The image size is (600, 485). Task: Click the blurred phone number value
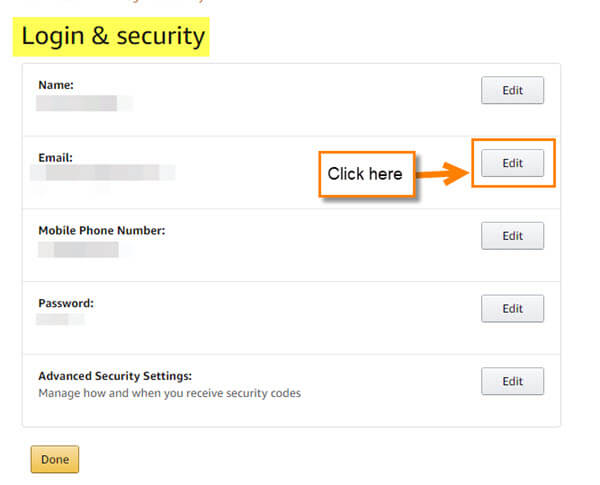[85, 250]
